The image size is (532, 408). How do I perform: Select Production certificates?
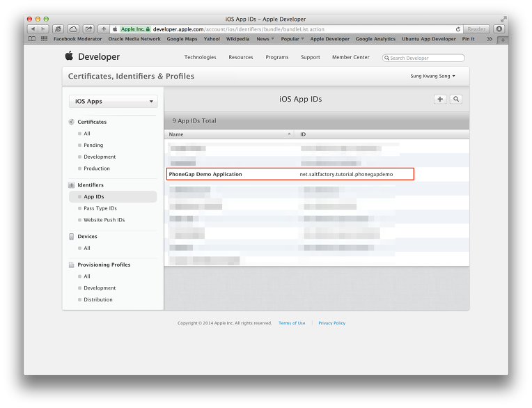[x=97, y=168]
